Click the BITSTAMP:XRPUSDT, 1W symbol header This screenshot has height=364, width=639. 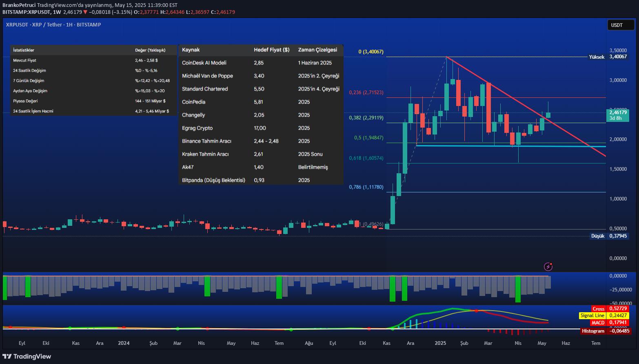[x=31, y=12]
